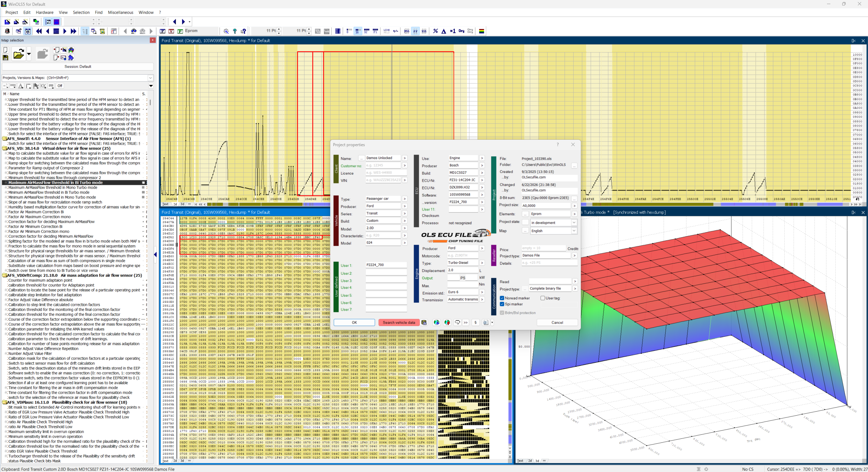
Task: Open the Projects, Versions & Maps dropdown
Action: pos(150,78)
